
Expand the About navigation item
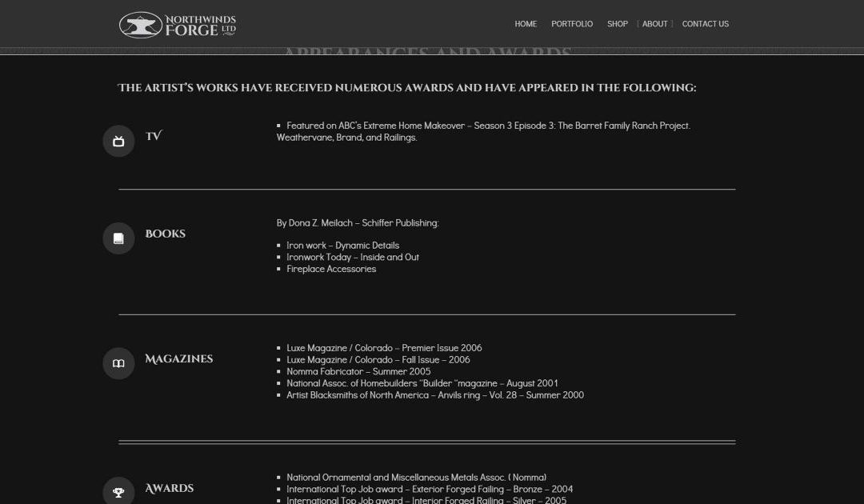pos(654,24)
